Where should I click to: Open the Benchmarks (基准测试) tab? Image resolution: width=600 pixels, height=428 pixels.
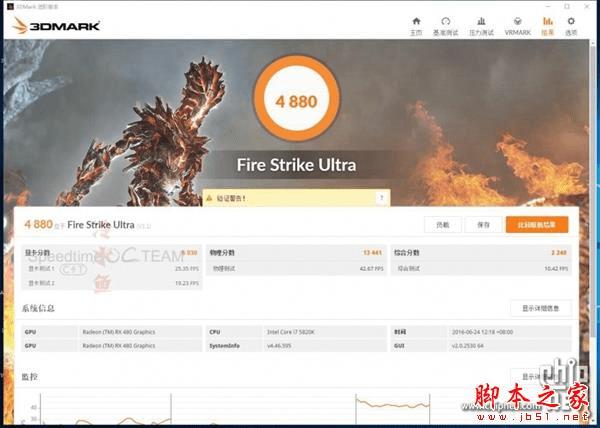tap(445, 26)
